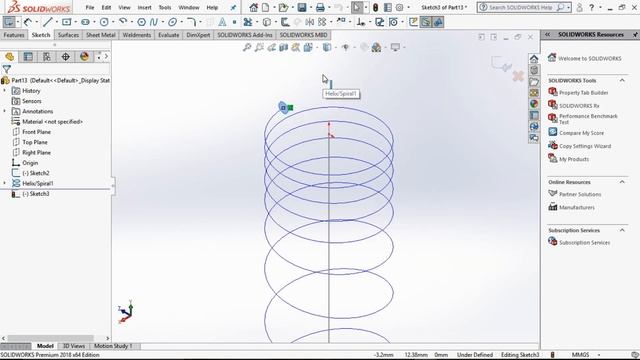Click the Display/Delete Relations icon
640x360 pixels.
(x=360, y=22)
